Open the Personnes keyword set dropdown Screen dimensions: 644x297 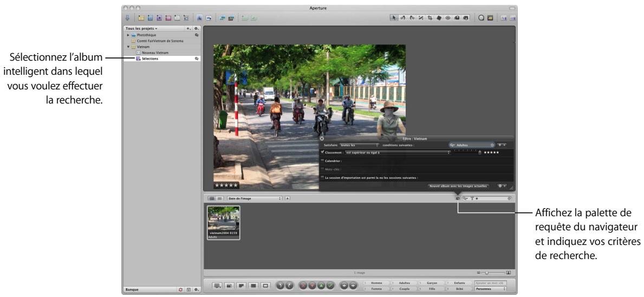click(x=490, y=289)
